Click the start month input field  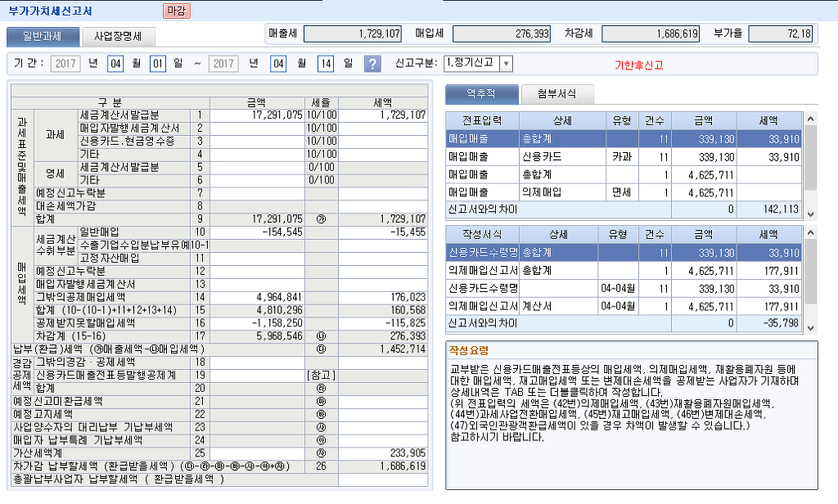[x=115, y=64]
